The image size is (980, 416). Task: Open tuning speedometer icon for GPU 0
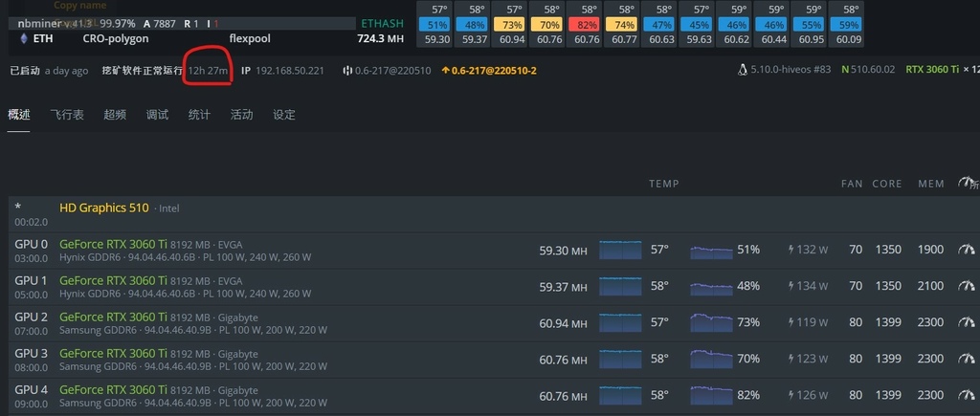(x=967, y=250)
